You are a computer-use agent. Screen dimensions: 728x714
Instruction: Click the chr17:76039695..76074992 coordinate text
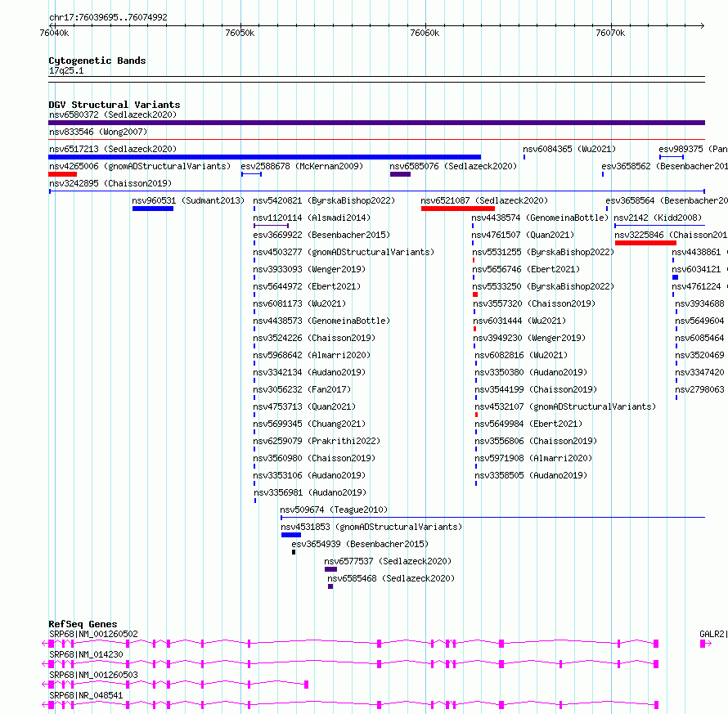108,17
